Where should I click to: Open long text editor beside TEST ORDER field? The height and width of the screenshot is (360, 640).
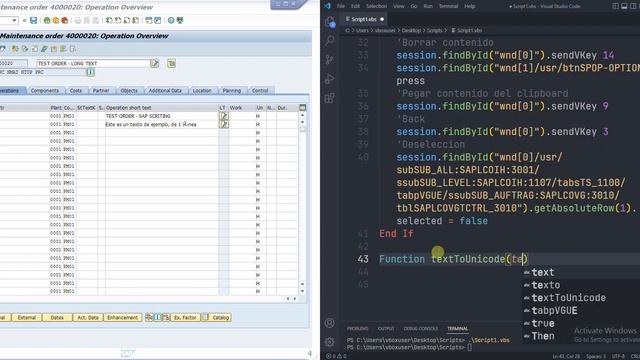tap(154, 63)
